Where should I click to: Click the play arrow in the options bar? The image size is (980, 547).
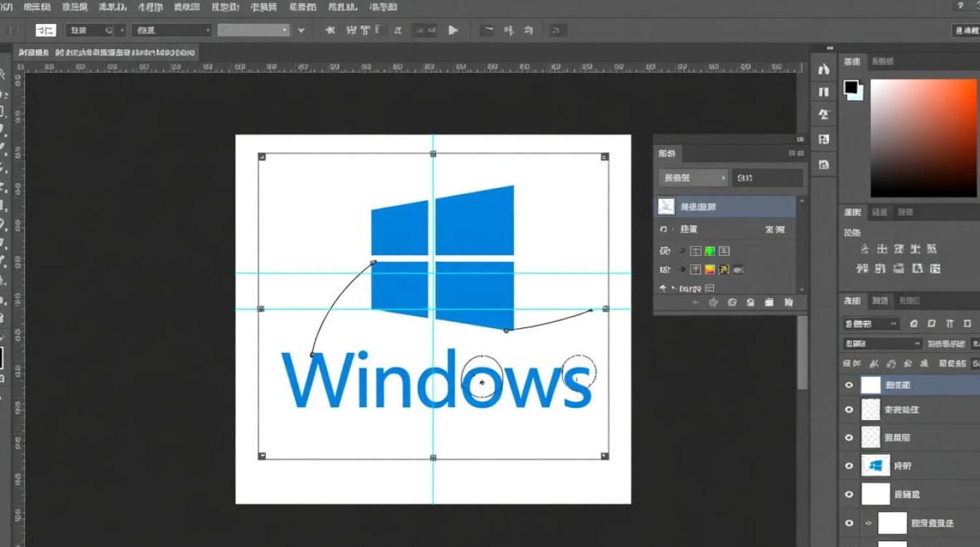453,30
